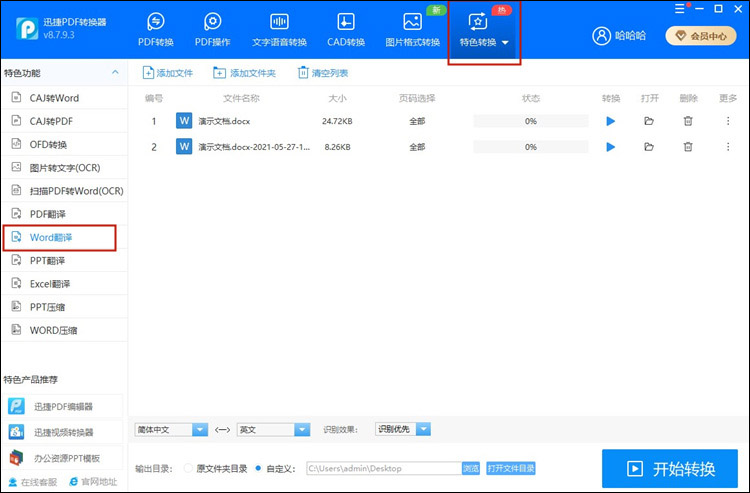Open the CAD转换 tab
The image size is (750, 493).
tap(346, 30)
